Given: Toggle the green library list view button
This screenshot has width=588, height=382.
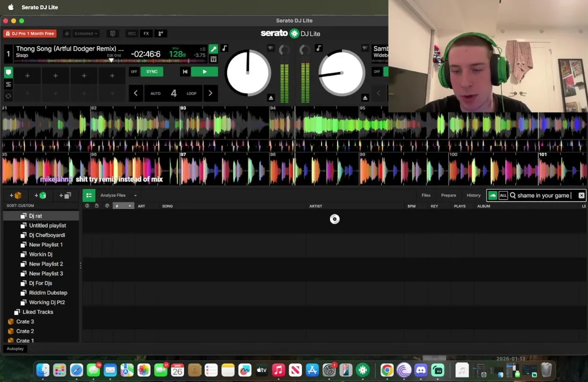Looking at the screenshot, I should click(89, 195).
